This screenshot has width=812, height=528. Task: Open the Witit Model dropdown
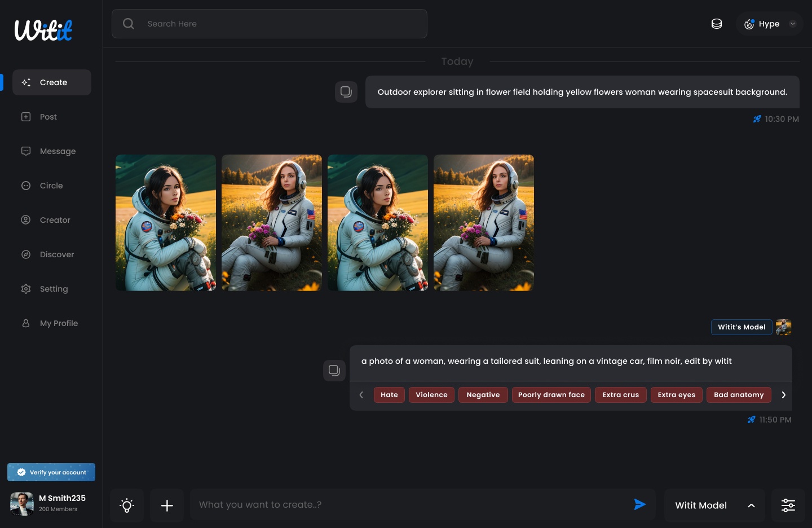(x=714, y=505)
